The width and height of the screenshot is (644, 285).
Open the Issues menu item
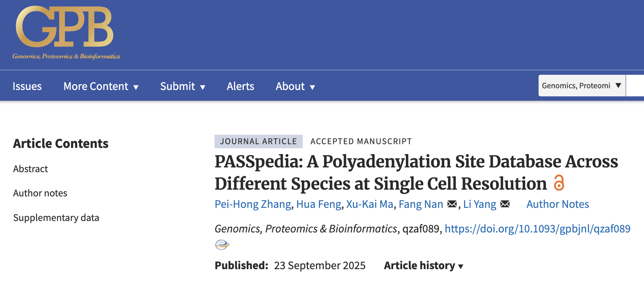[x=27, y=86]
